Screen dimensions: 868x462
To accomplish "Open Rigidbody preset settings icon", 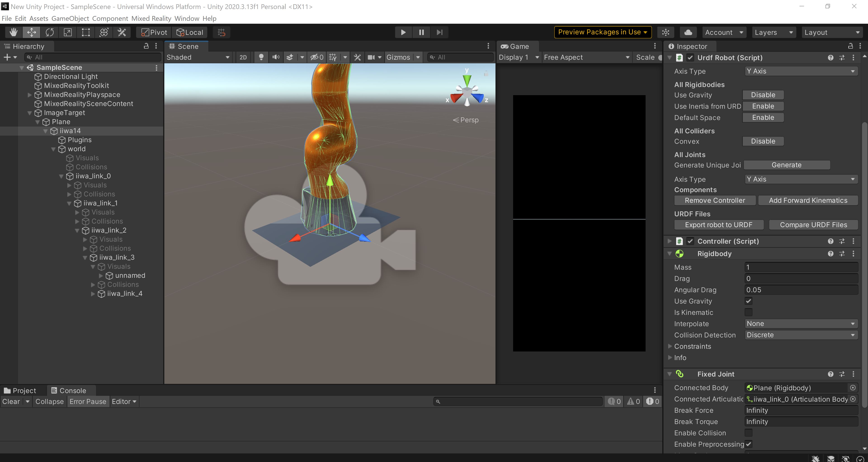I will tap(842, 254).
